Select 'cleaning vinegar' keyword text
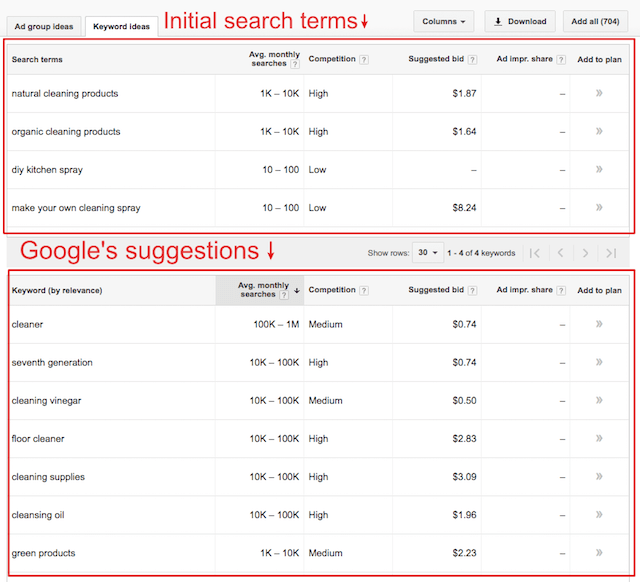 pyautogui.click(x=47, y=401)
